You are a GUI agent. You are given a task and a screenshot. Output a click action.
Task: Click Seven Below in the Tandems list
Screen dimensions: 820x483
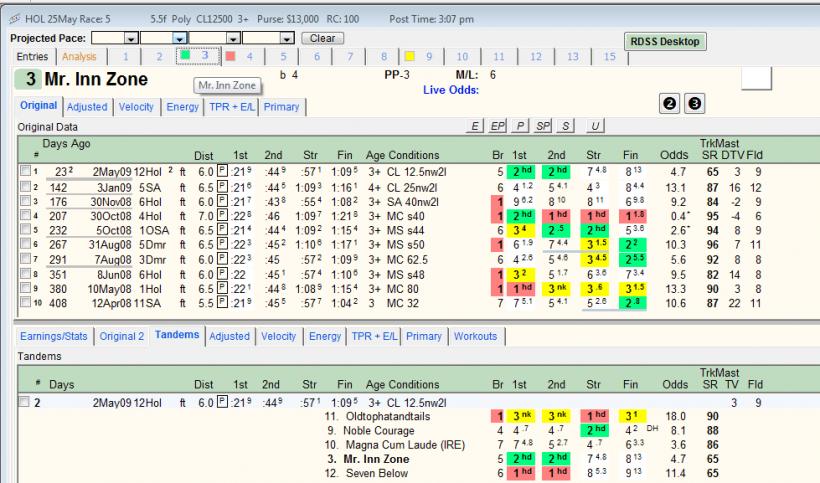tap(377, 473)
